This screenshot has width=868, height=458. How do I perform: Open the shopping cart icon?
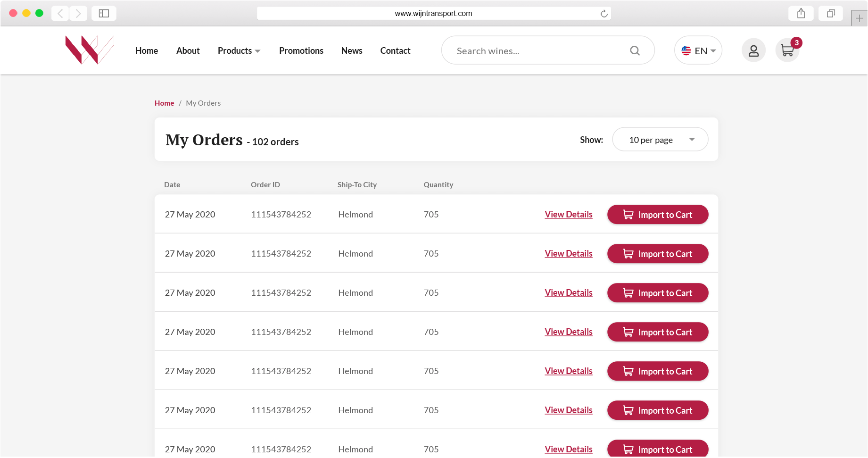787,50
